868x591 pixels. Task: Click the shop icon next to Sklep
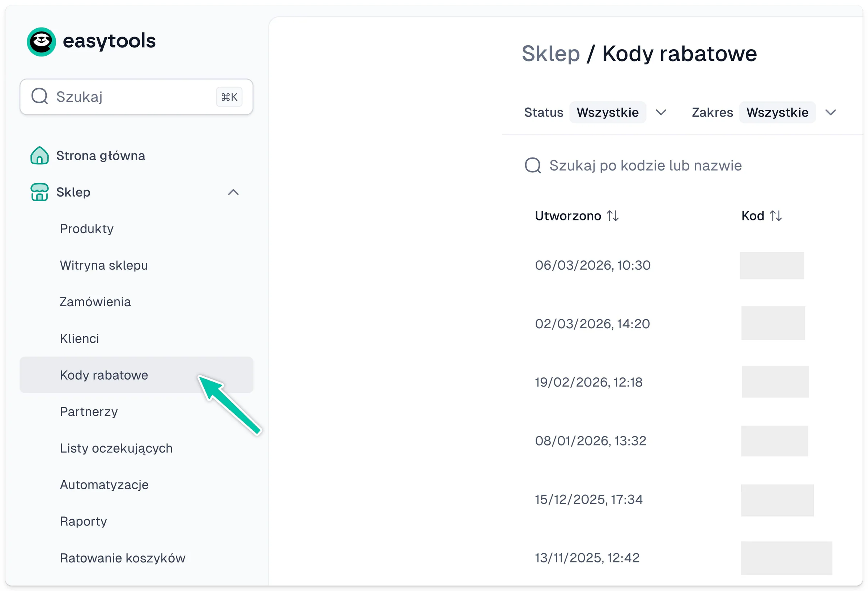tap(39, 192)
